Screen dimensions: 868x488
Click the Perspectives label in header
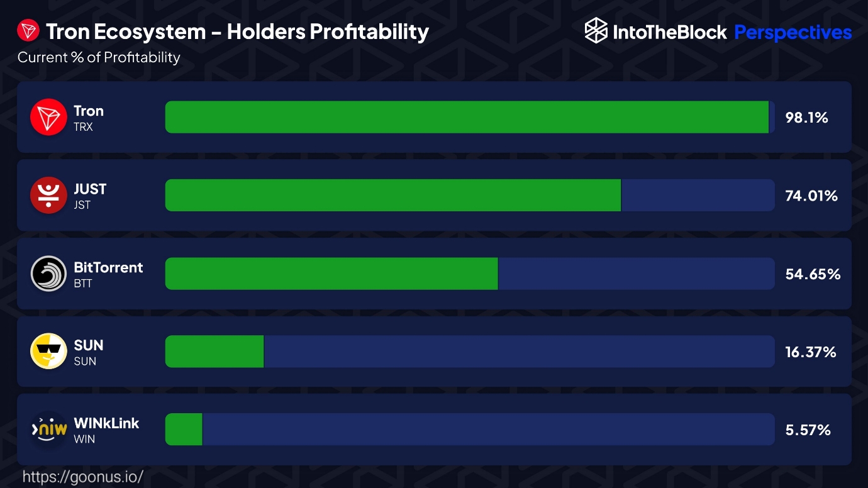coord(793,32)
